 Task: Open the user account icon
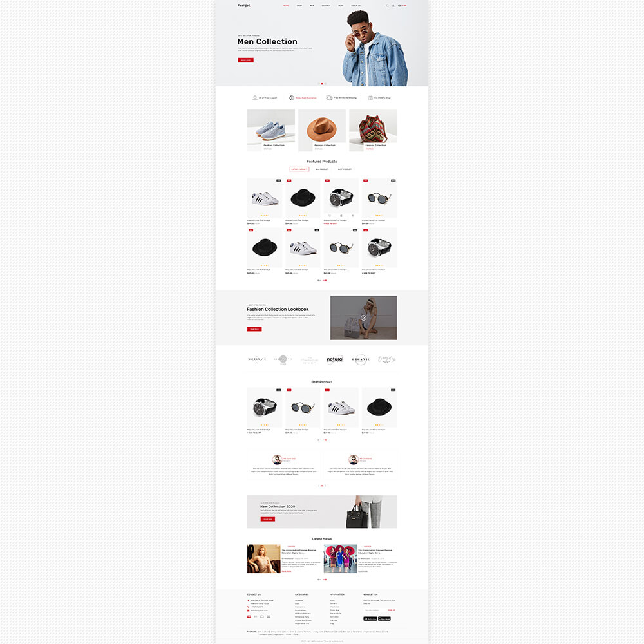(393, 6)
